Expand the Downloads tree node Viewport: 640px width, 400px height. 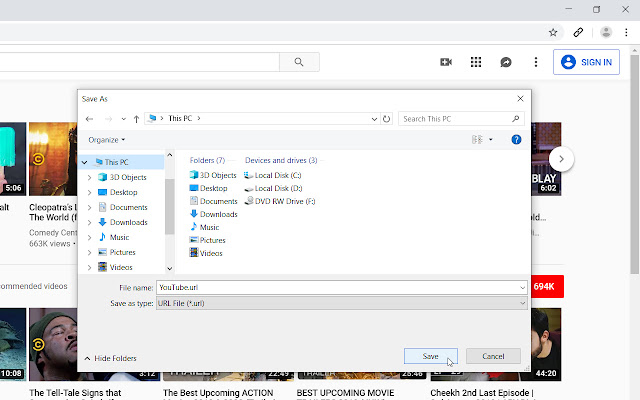pyautogui.click(x=90, y=222)
